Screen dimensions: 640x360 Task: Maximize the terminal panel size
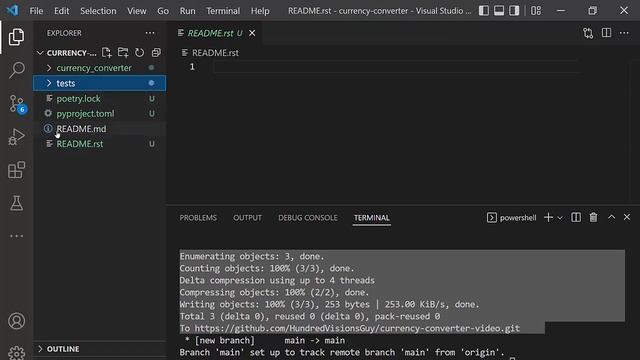pos(611,218)
